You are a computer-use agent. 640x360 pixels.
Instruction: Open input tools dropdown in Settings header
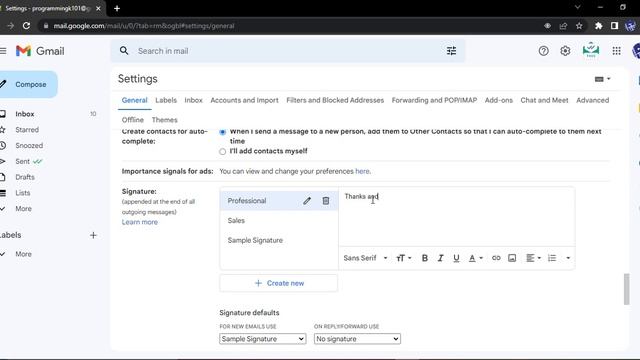coord(602,79)
